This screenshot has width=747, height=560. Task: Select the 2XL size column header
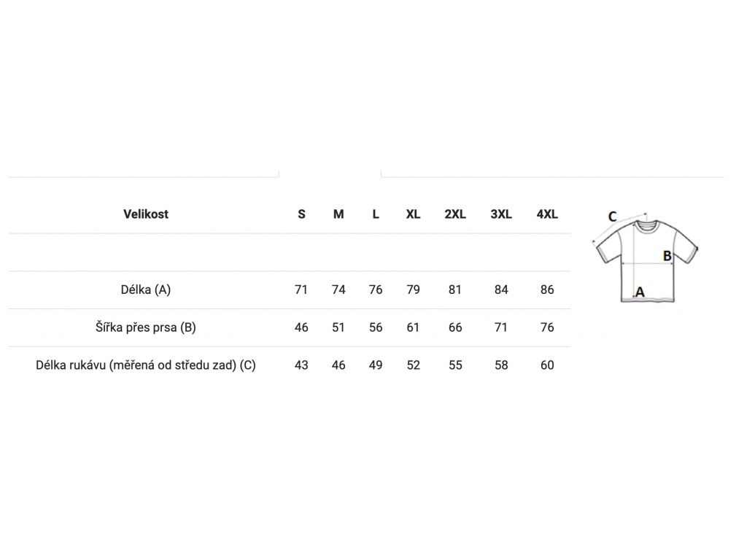(455, 214)
